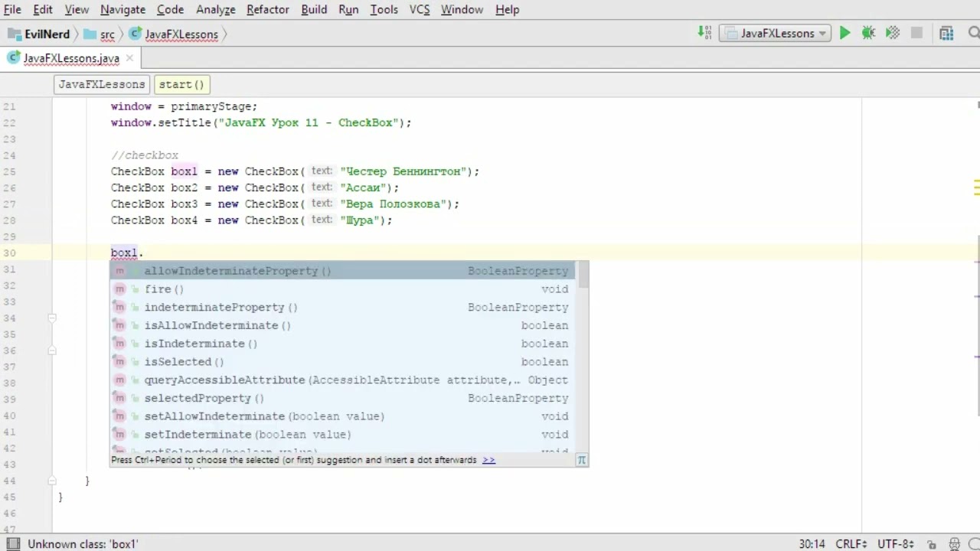
Task: Toggle fold marker on line 36
Action: (52, 350)
